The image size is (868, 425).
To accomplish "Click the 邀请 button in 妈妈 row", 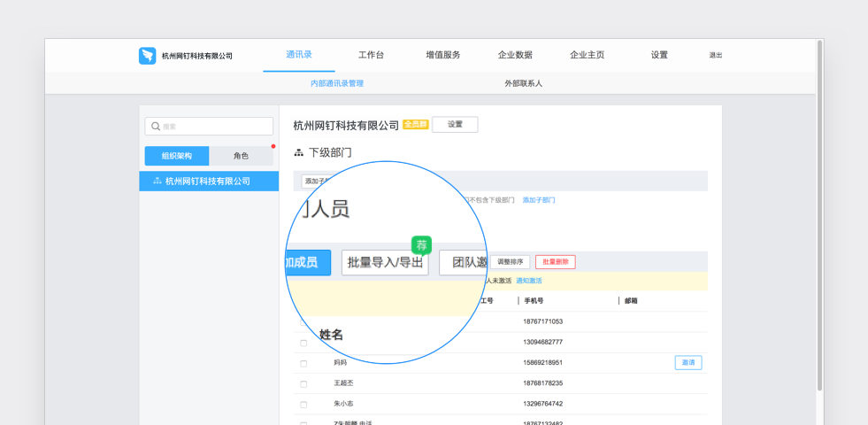I will coord(688,363).
